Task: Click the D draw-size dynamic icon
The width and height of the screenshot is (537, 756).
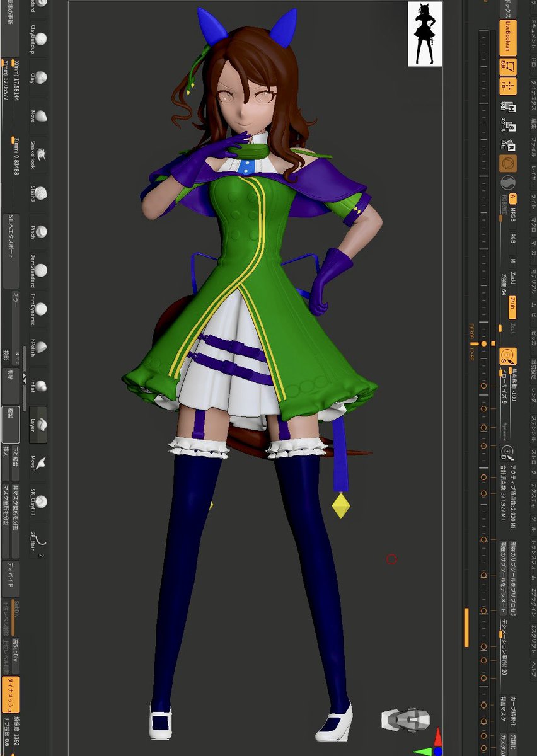Action: click(x=507, y=453)
